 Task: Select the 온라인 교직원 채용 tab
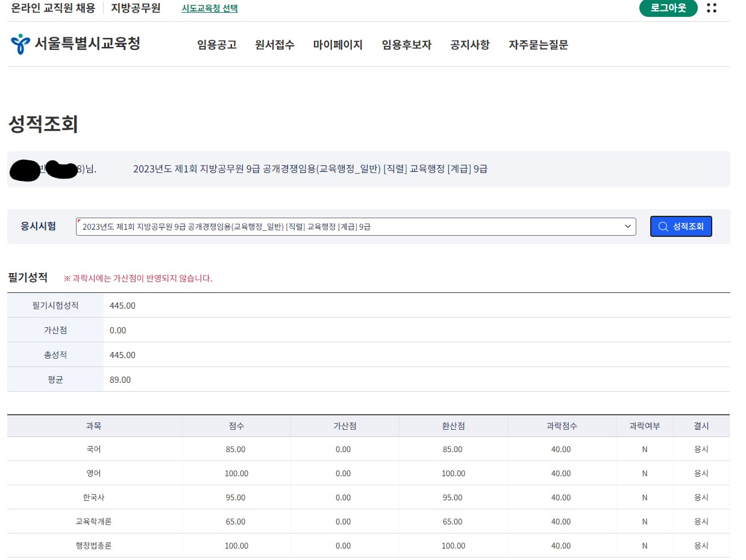click(53, 8)
